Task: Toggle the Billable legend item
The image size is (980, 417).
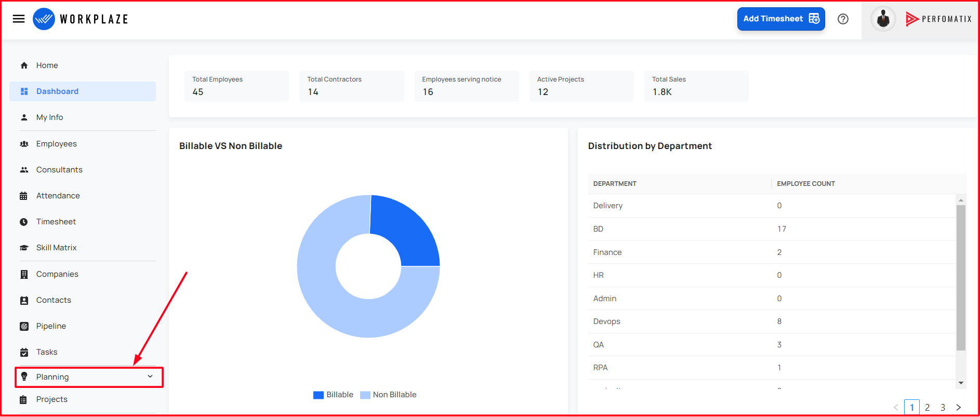Action: (x=333, y=395)
